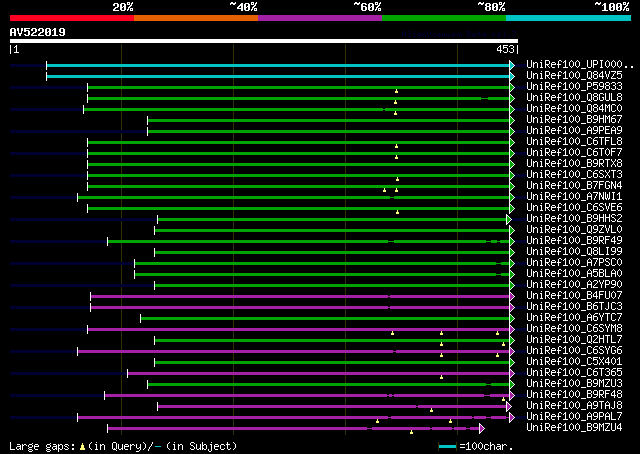Click arrowhead ending the UniRef100_B9HHS2 bar
This screenshot has width=640, height=454.
point(509,220)
